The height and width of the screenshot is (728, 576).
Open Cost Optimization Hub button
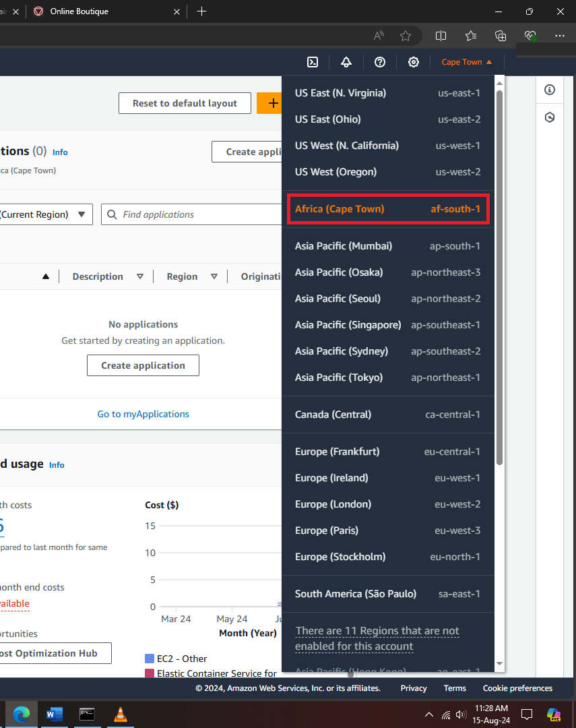point(55,653)
